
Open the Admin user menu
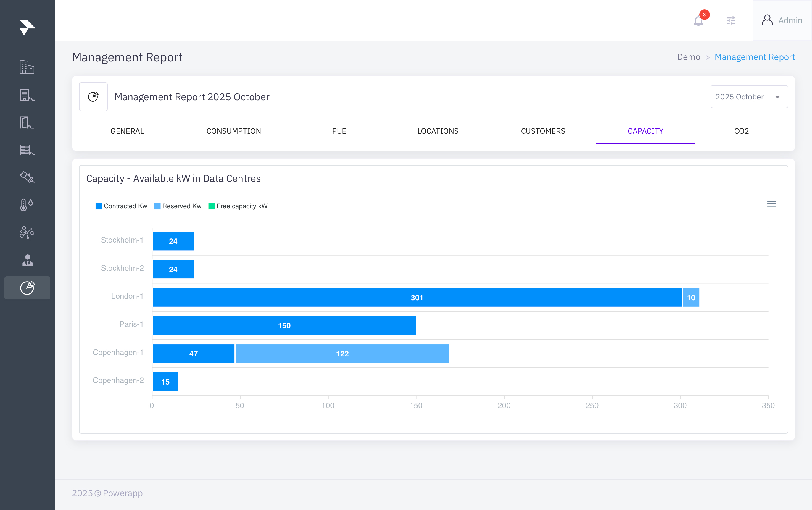(x=782, y=20)
